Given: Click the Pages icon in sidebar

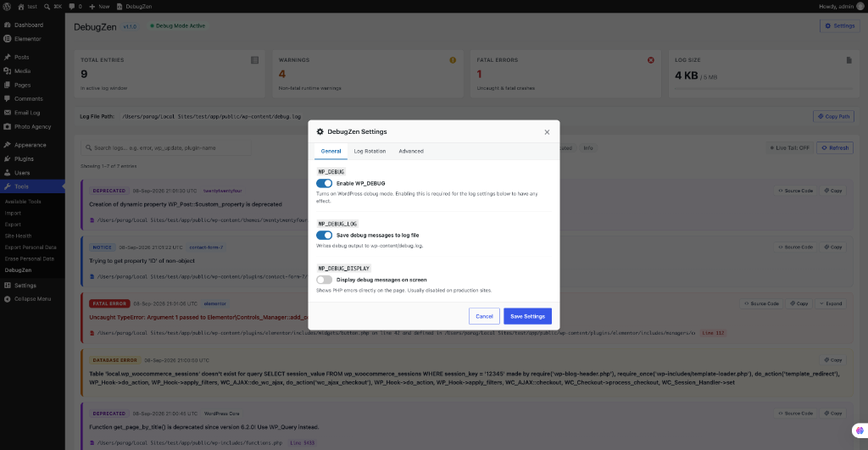Looking at the screenshot, I should click(x=7, y=85).
